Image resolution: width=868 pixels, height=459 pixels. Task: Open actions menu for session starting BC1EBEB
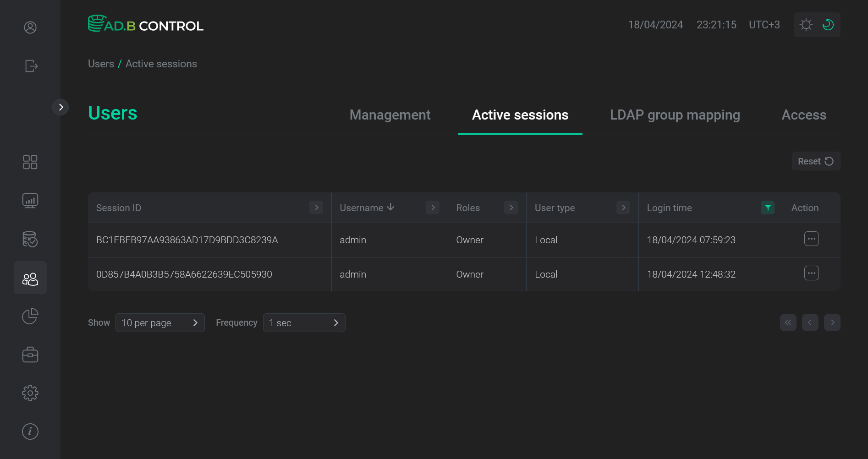pyautogui.click(x=811, y=238)
